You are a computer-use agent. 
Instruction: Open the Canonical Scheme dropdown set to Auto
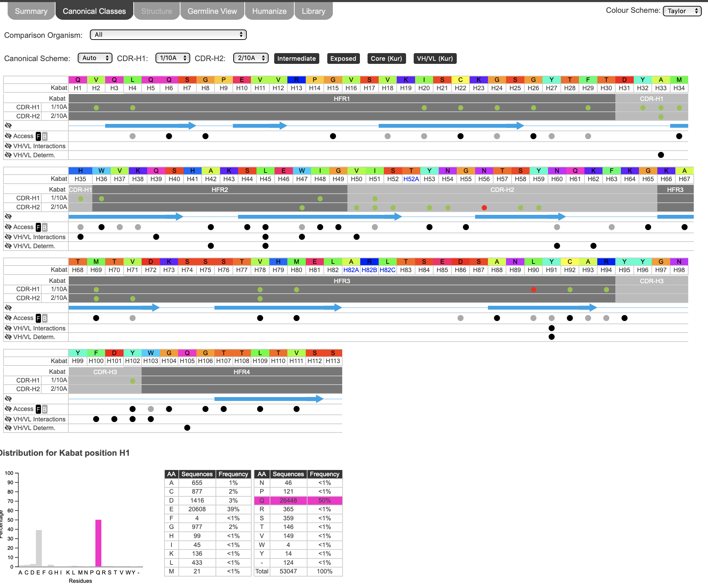95,58
